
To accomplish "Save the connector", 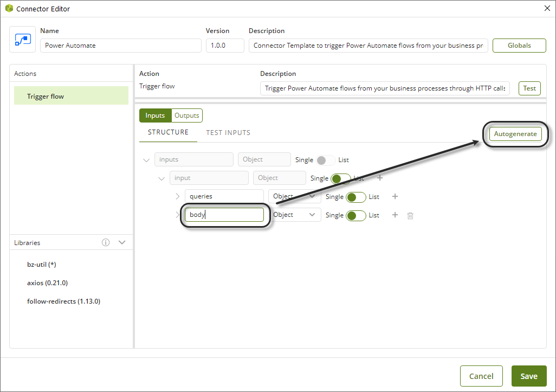I will tap(529, 376).
